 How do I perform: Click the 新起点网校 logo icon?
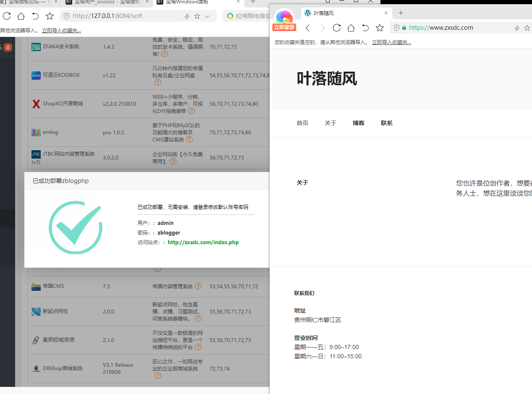[x=36, y=311]
